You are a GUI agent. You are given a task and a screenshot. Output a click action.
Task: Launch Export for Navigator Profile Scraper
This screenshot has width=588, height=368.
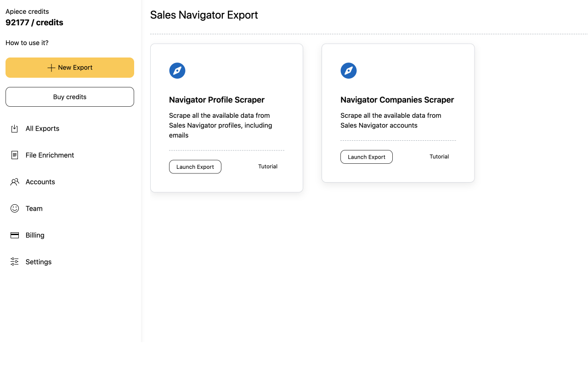click(x=195, y=167)
